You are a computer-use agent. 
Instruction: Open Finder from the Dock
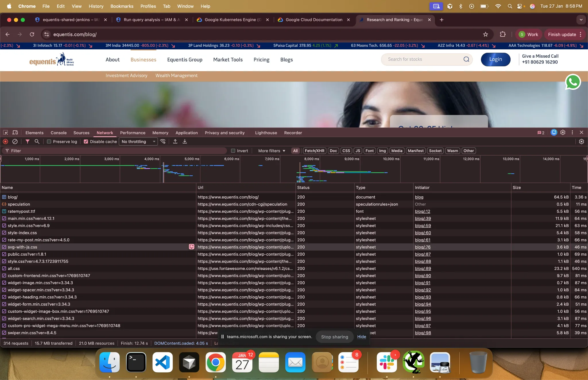109,362
